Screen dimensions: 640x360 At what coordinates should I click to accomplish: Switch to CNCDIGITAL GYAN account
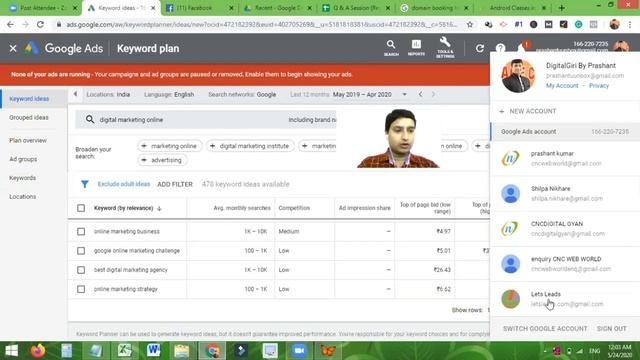click(x=565, y=229)
